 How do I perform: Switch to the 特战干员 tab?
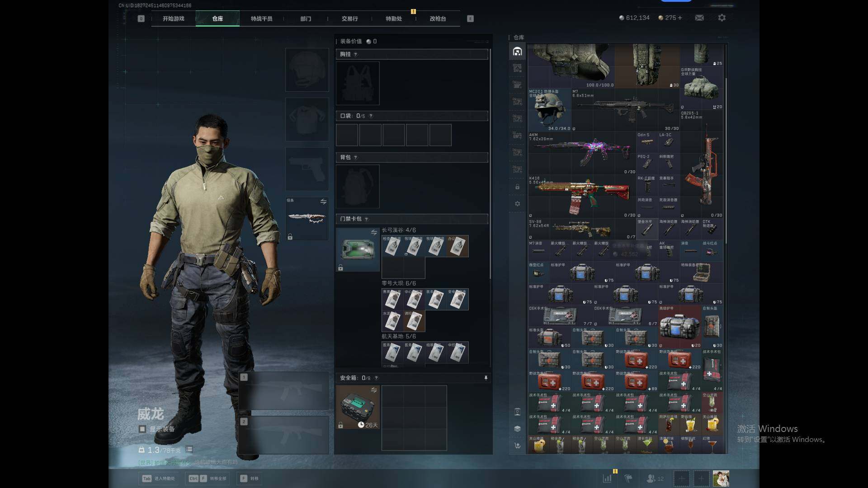(x=261, y=19)
